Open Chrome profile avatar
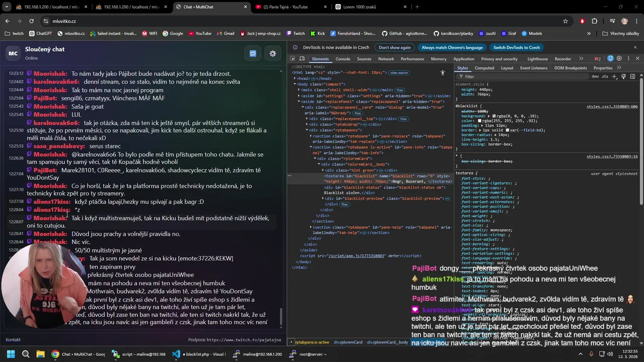 coord(624,21)
